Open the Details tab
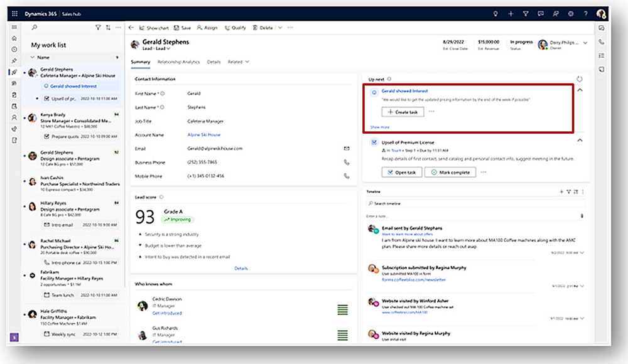This screenshot has height=364, width=628. coord(214,62)
